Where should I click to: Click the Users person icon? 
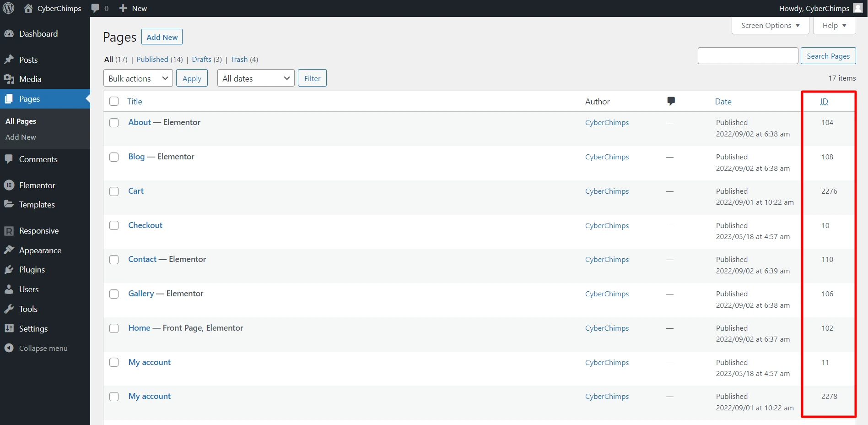[x=9, y=289]
